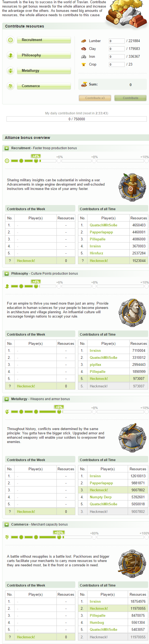This screenshot has width=149, height=644.
Task: Open player QuatschMitSoße in Recruitment all-time list
Action: click(x=104, y=225)
